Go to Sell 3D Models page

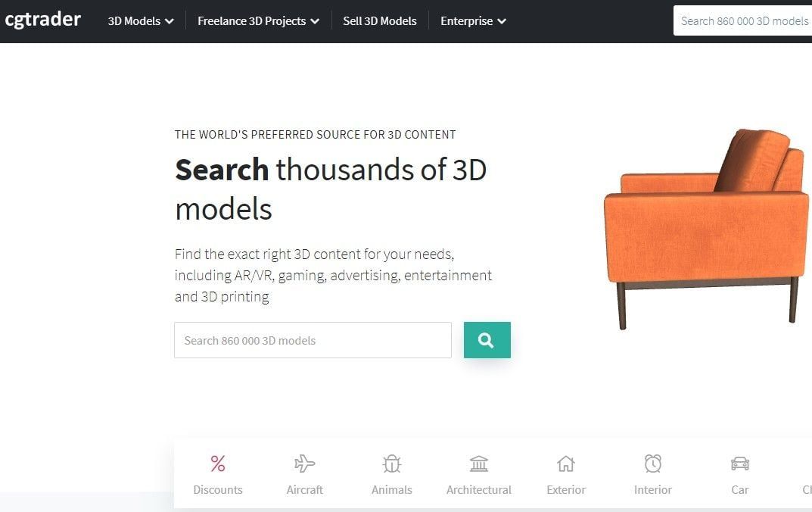coord(380,21)
